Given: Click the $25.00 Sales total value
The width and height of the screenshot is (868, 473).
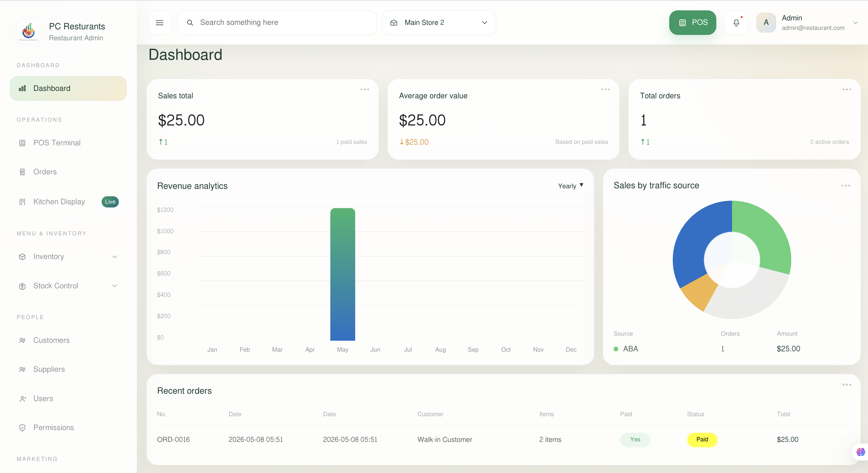Looking at the screenshot, I should pos(181,120).
